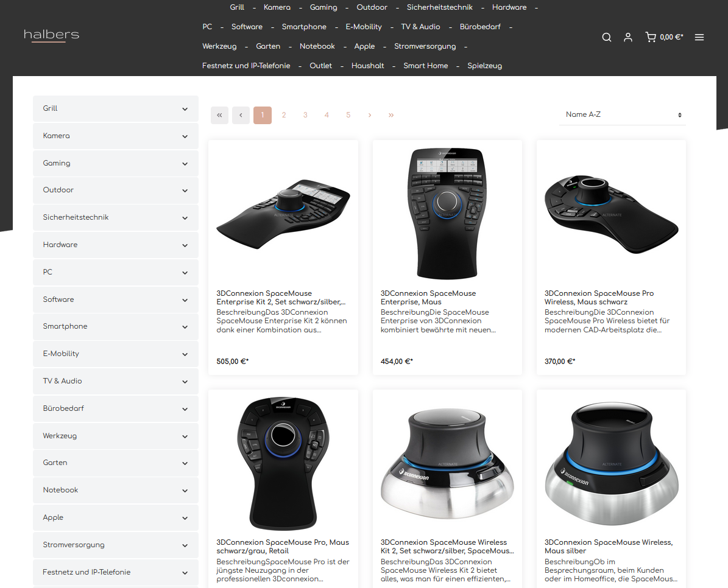Select pagination page 4
This screenshot has height=588, width=728.
click(x=327, y=115)
